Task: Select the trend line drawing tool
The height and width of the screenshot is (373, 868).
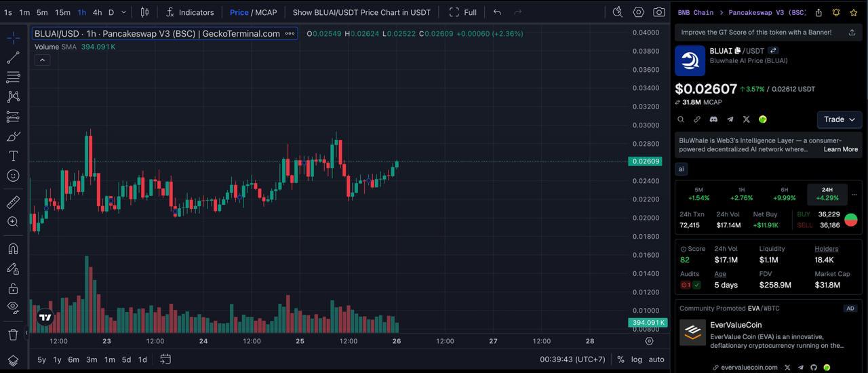Action: pos(13,58)
